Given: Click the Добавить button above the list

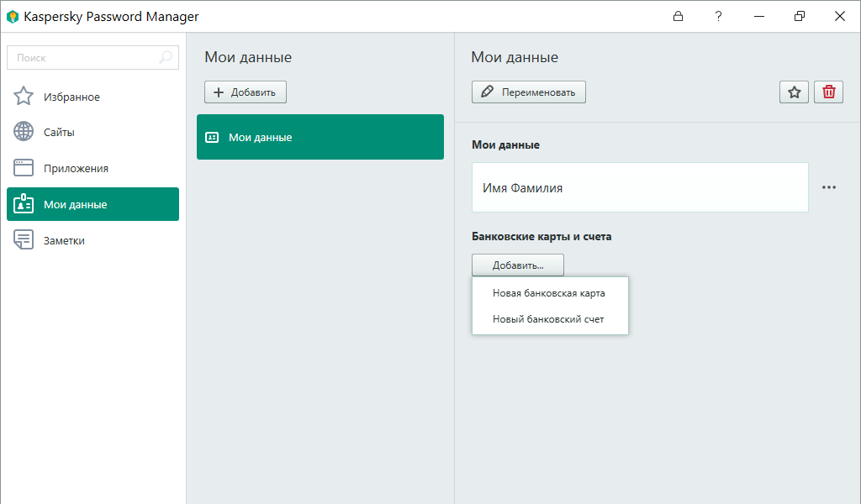Looking at the screenshot, I should pyautogui.click(x=245, y=92).
